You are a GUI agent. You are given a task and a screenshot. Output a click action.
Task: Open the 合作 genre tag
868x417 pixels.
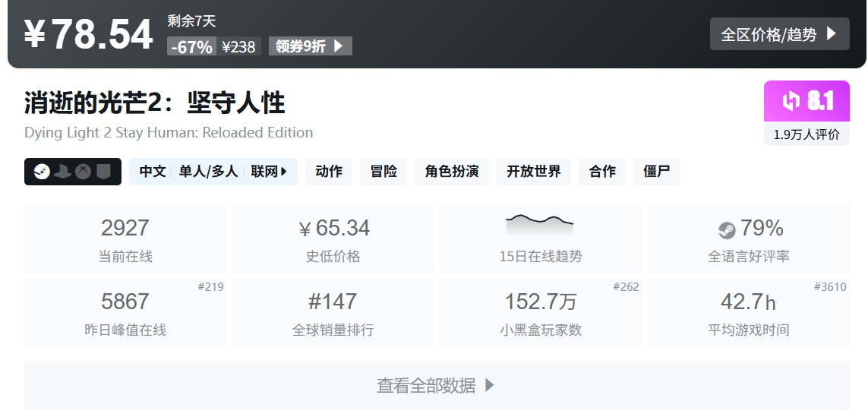pyautogui.click(x=602, y=172)
